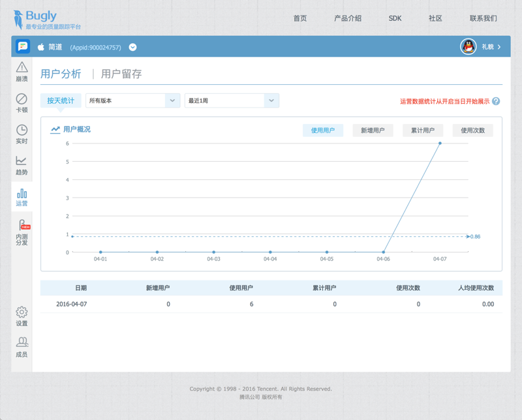Image resolution: width=522 pixels, height=420 pixels.
Task: Open the 实时 clock icon in sidebar
Action: 22,130
